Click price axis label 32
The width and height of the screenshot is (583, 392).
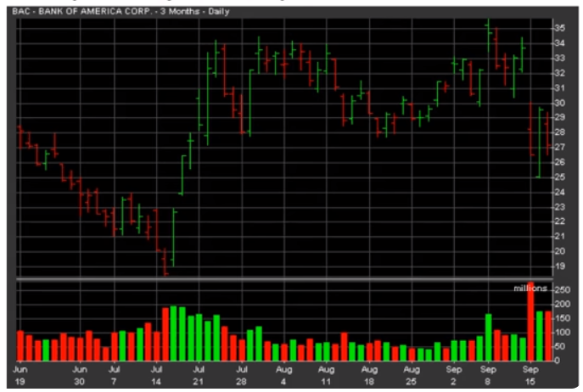point(560,73)
